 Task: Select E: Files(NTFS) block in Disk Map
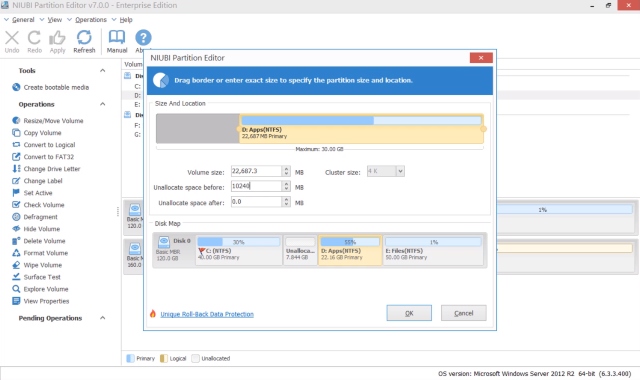click(433, 250)
